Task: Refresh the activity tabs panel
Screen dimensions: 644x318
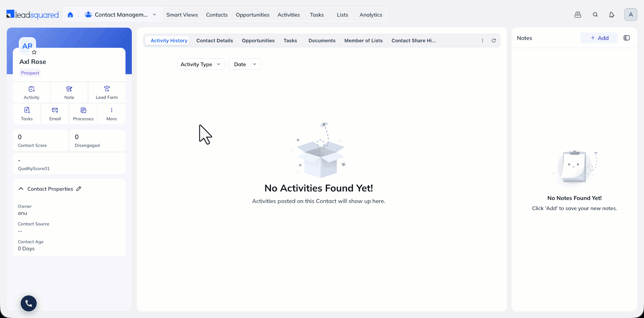Action: click(494, 41)
